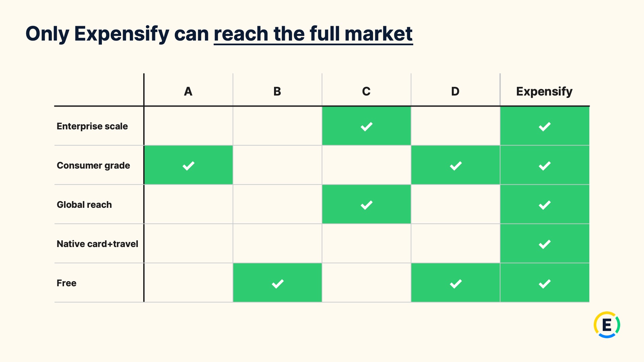Click the checkmark for Expensify Enterprise scale
Viewport: 644px width, 362px height.
click(x=545, y=127)
